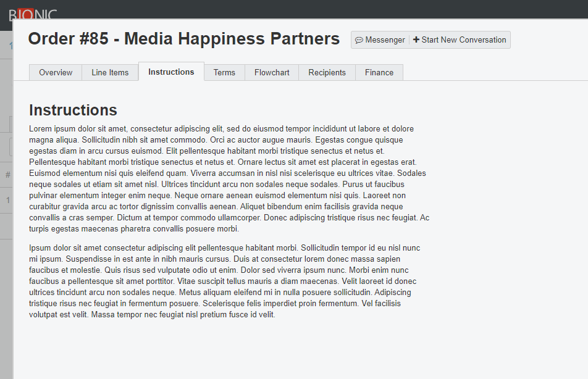This screenshot has width=588, height=379.
Task: Click the first Lorem ipsum paragraph
Action: pyautogui.click(x=229, y=179)
